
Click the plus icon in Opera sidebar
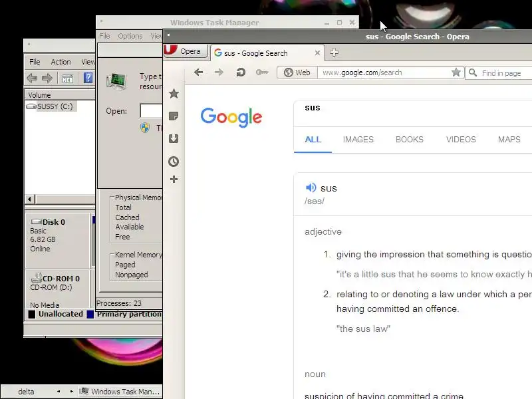coord(174,179)
